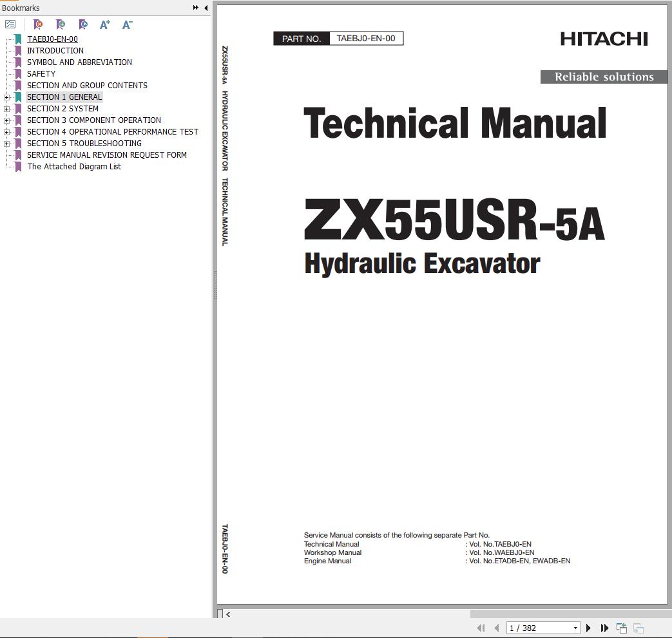Expand SECTION 3 COMPONENT OPERATION node
The width and height of the screenshot is (672, 638).
(6, 120)
